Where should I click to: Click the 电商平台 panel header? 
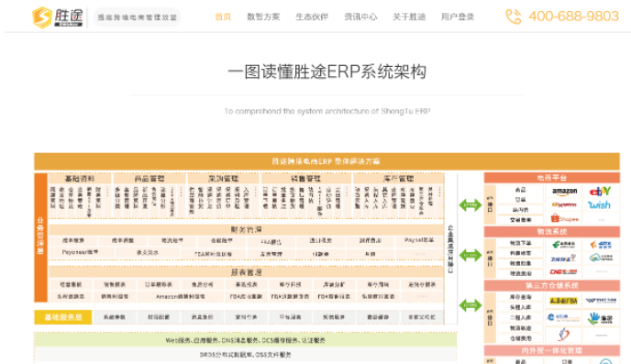point(552,178)
